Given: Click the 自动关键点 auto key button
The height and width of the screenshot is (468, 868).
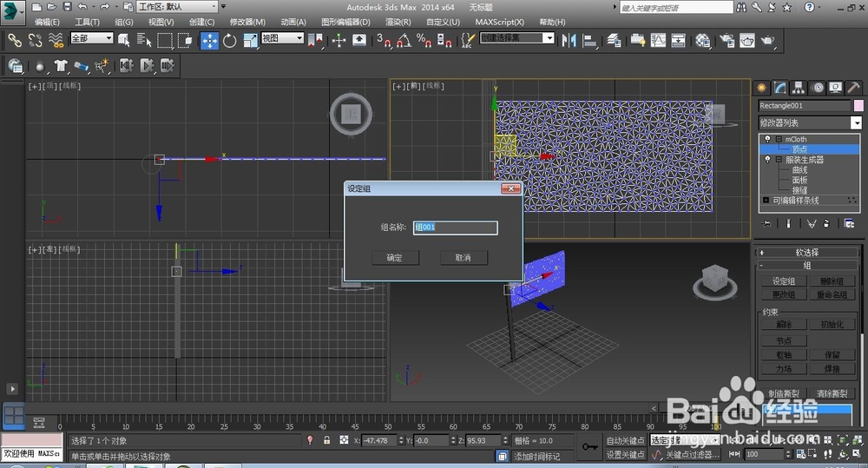Looking at the screenshot, I should click(x=626, y=440).
